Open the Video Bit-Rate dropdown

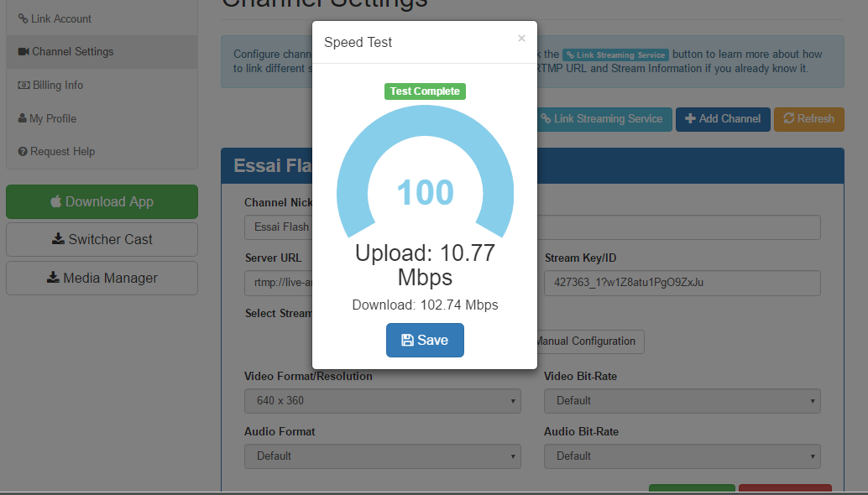pyautogui.click(x=682, y=401)
